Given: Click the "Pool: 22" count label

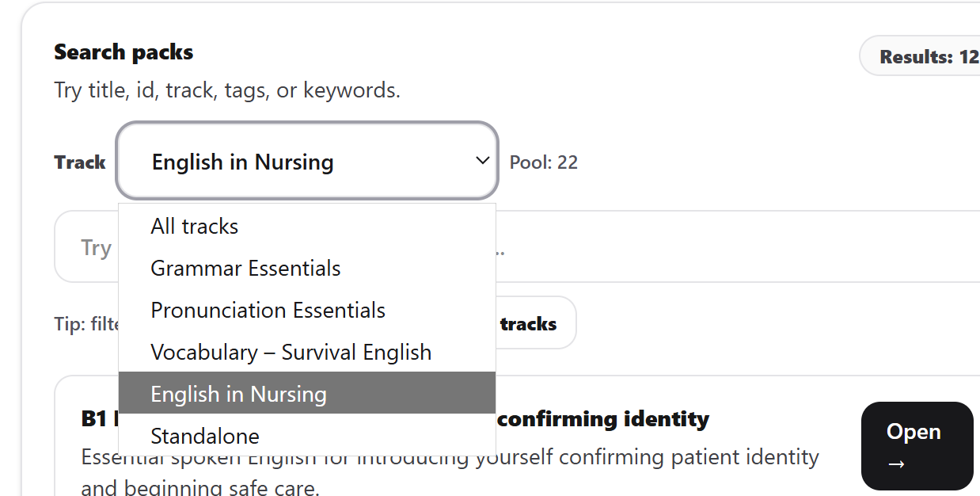Looking at the screenshot, I should point(543,161).
